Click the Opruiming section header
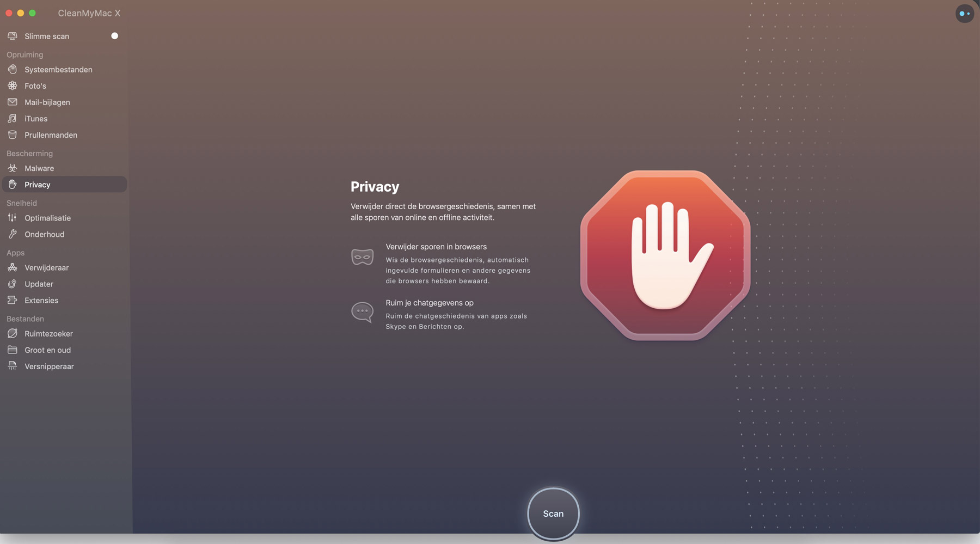The width and height of the screenshot is (980, 544). [x=24, y=54]
